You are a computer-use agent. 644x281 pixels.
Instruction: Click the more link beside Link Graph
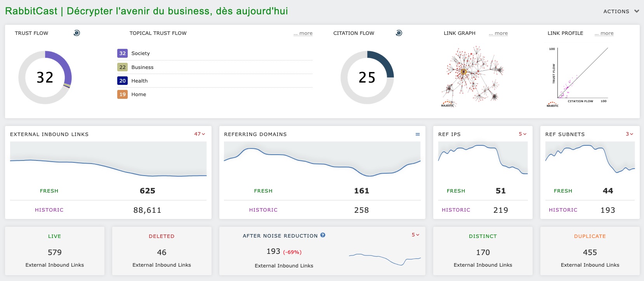498,33
